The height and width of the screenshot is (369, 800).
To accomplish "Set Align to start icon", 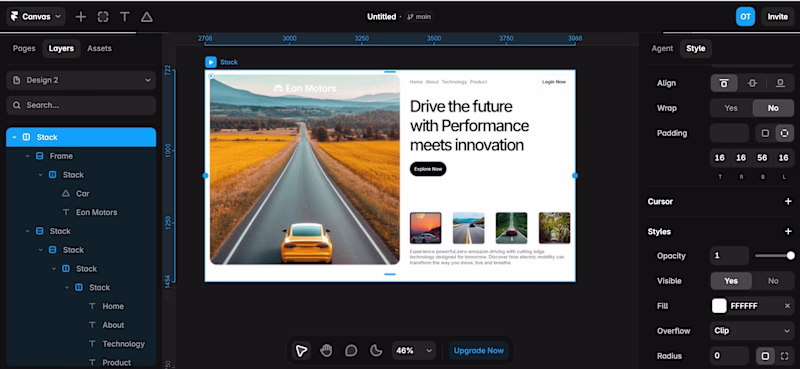I will (724, 83).
